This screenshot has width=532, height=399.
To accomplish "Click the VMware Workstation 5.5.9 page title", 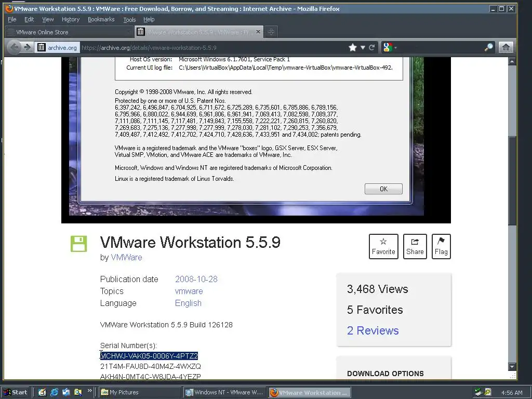I will click(x=190, y=242).
